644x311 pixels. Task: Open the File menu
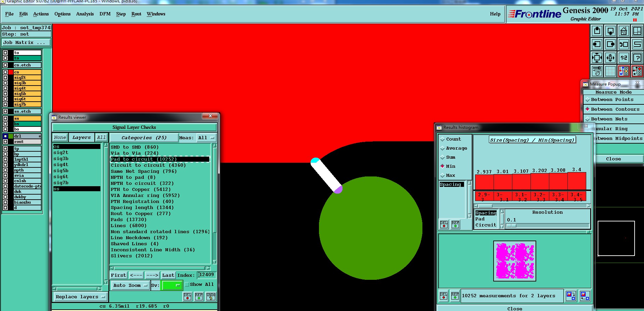(9, 14)
